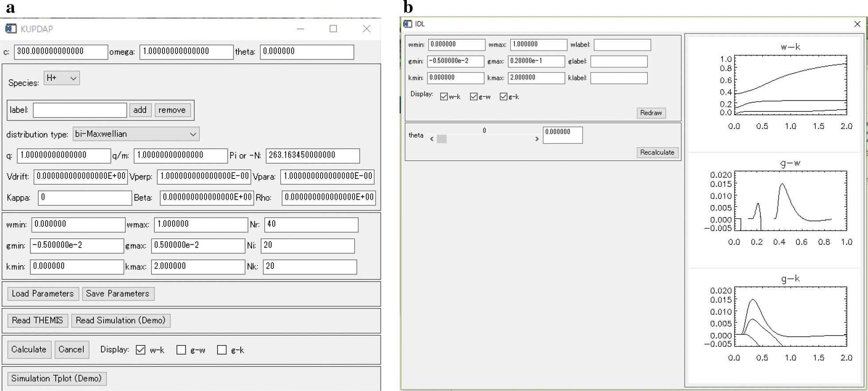This screenshot has height=391, width=868.
Task: Maximize the KUPDAP window
Action: click(333, 29)
